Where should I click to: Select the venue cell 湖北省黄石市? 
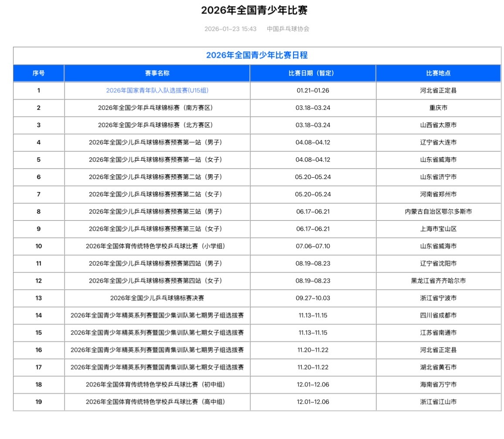(x=439, y=368)
